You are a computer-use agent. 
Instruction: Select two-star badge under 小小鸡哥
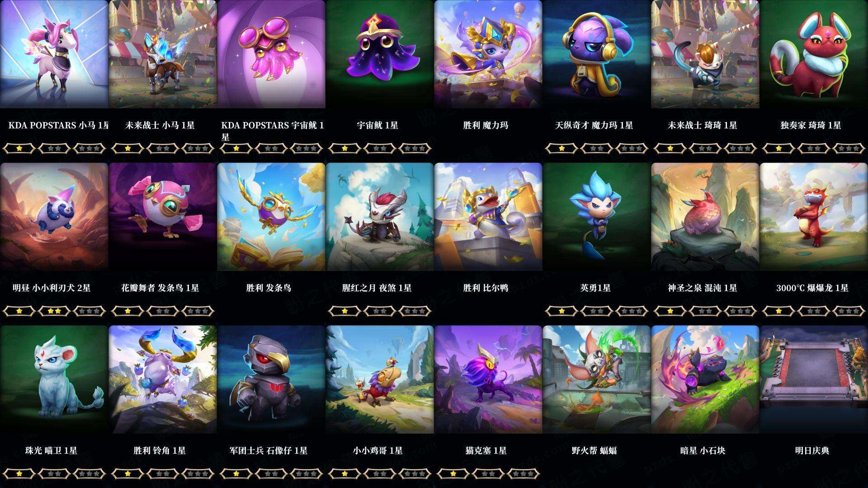point(380,474)
